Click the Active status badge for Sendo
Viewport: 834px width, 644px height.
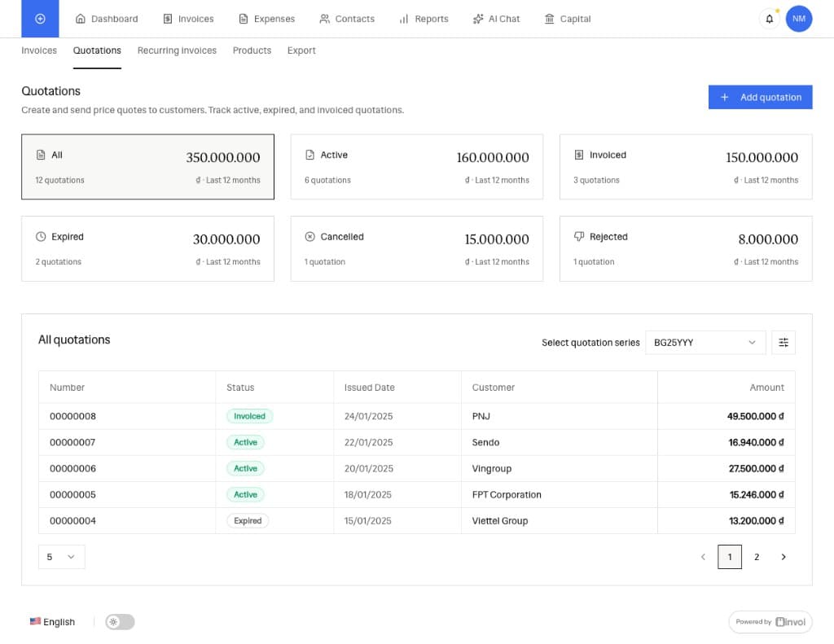245,442
